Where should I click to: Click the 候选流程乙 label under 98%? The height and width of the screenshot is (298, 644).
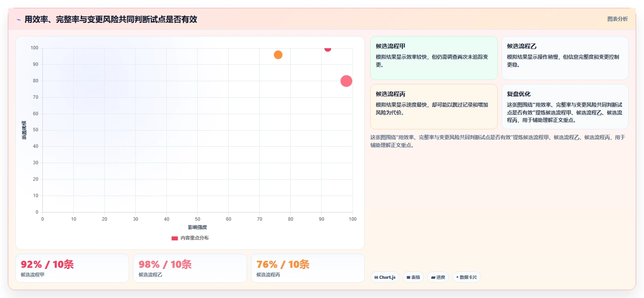(x=150, y=275)
